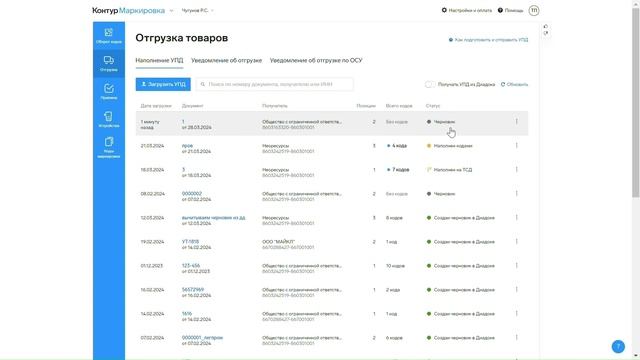Viewport: 640px width, 360px height.
Task: Click the Обновить refresh link
Action: click(514, 84)
